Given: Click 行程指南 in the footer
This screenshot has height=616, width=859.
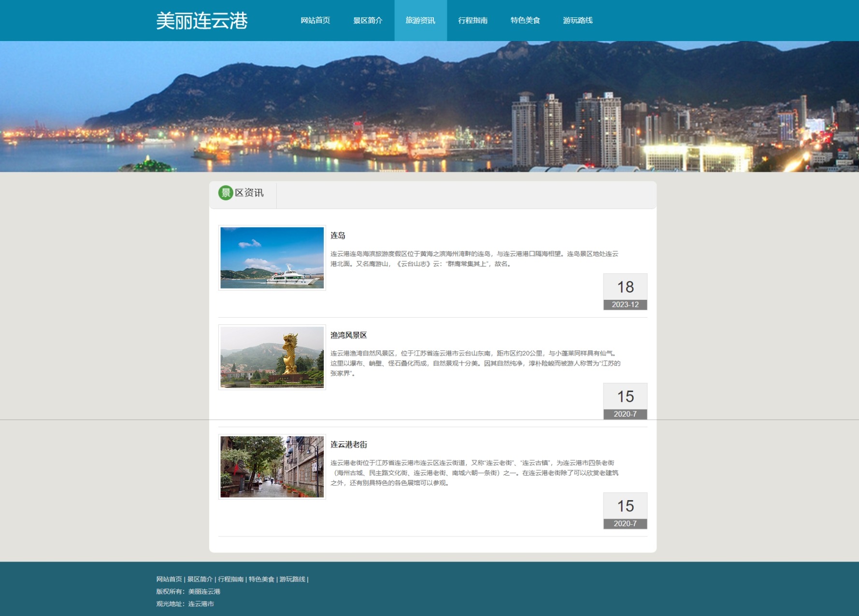Looking at the screenshot, I should click(x=230, y=579).
